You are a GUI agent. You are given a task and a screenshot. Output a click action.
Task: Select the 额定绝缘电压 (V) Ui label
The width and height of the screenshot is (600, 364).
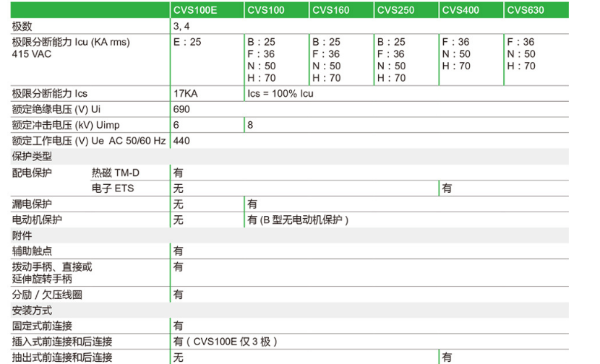pos(56,109)
